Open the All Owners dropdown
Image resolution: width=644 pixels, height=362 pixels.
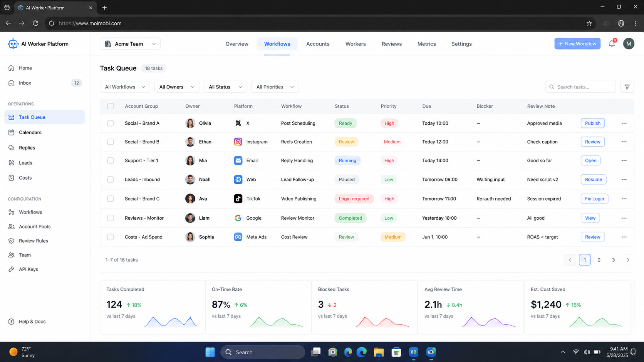tap(176, 87)
